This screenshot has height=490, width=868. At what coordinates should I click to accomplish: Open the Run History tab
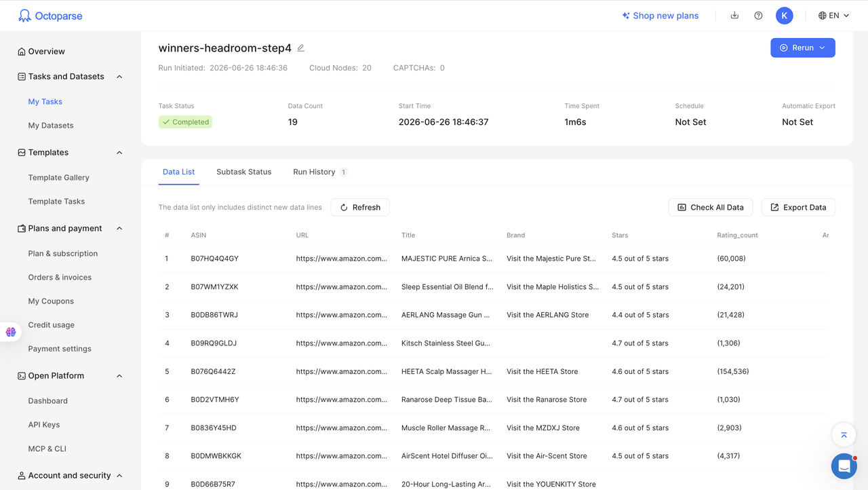(314, 172)
